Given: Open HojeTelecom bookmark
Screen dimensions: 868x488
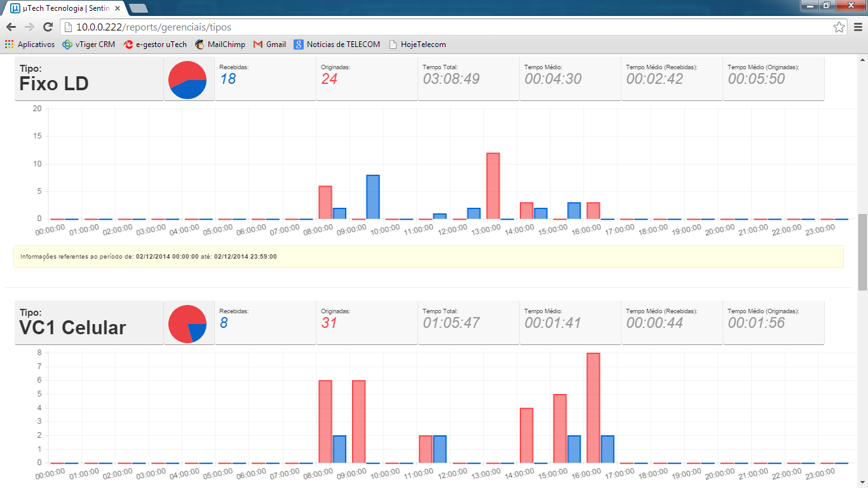Looking at the screenshot, I should coord(417,44).
